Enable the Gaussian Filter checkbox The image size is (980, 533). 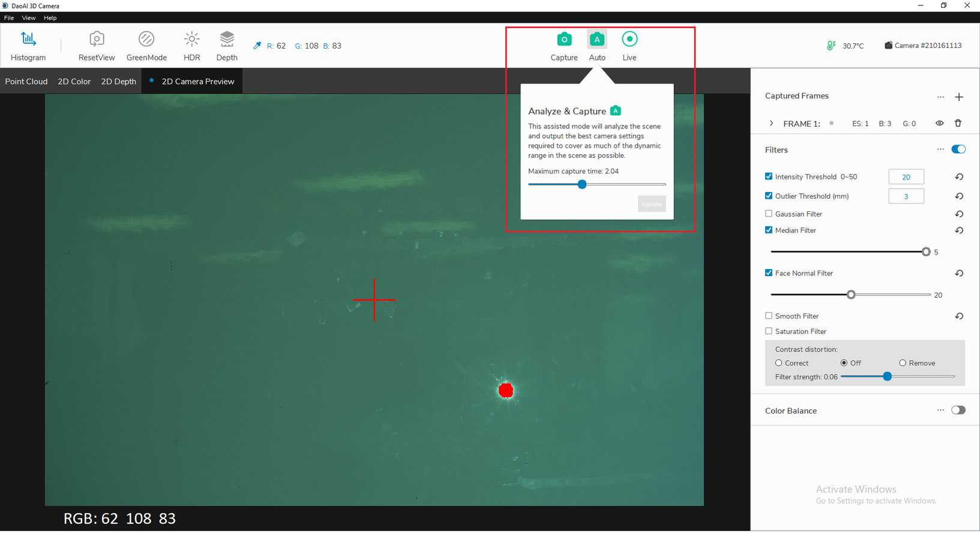click(769, 214)
